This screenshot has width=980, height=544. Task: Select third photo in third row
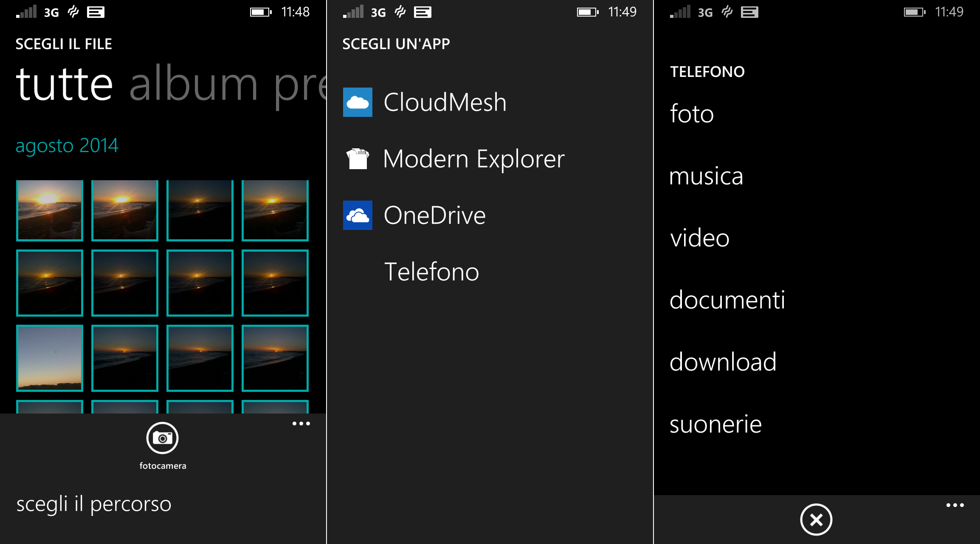click(200, 358)
